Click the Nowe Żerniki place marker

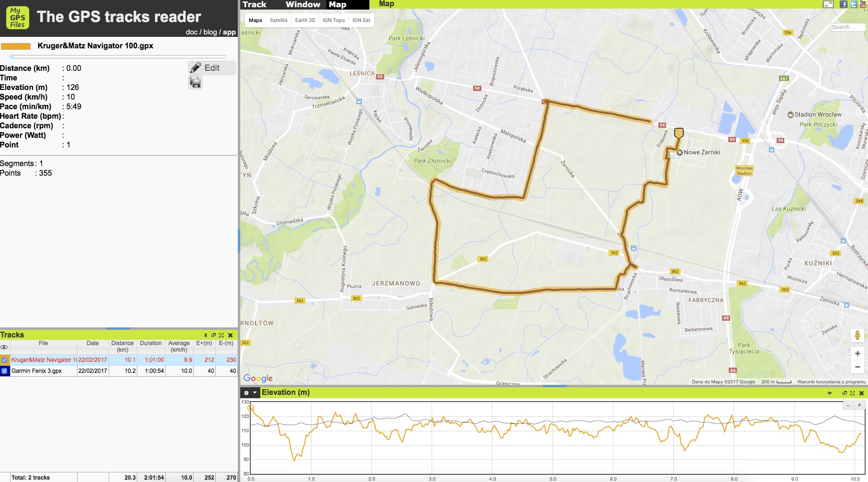(679, 153)
